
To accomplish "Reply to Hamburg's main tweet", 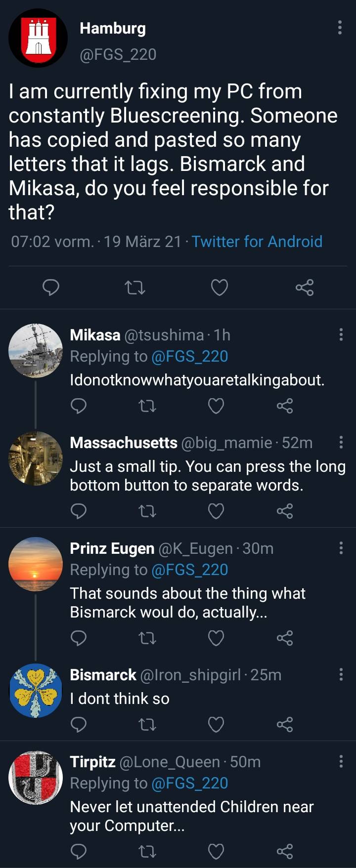I will click(x=51, y=287).
